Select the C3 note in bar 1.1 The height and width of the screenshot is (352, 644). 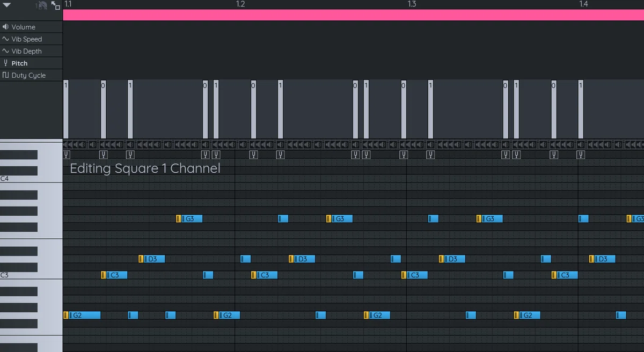click(114, 275)
